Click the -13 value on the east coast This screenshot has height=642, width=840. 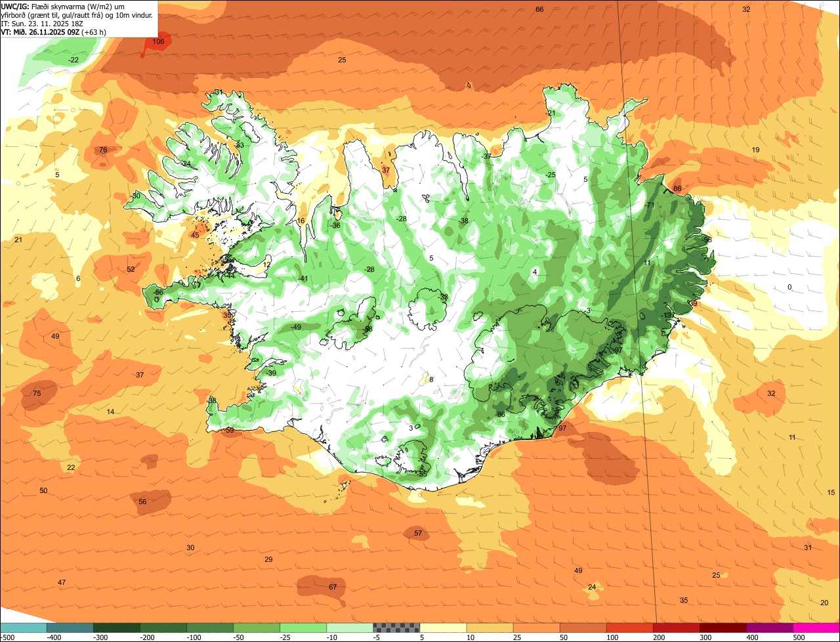tap(667, 315)
